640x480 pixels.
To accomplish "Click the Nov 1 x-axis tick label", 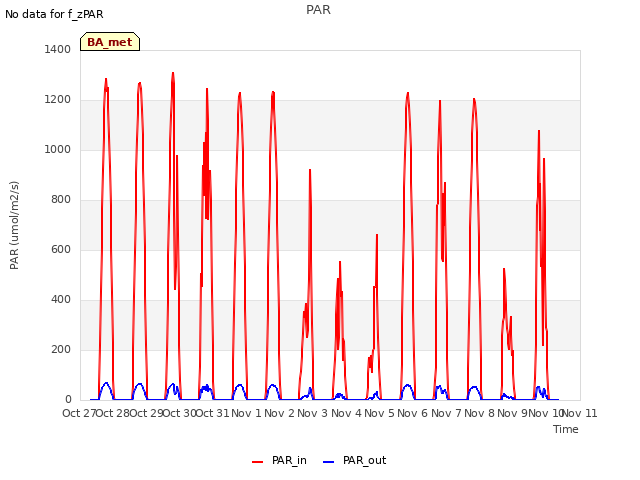I will [246, 413].
